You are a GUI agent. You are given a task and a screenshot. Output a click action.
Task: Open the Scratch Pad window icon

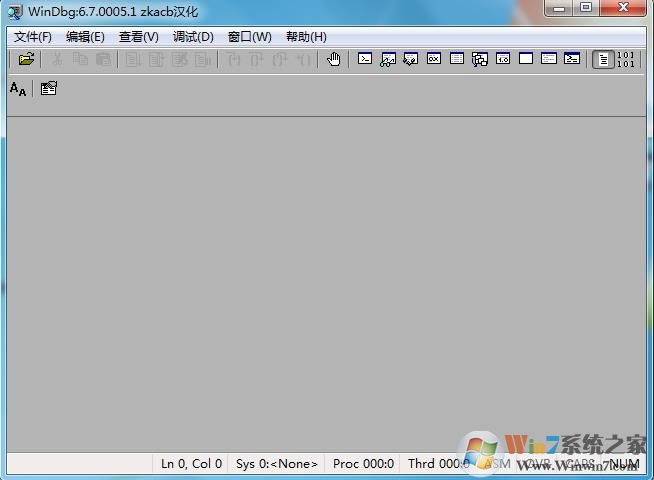point(526,59)
